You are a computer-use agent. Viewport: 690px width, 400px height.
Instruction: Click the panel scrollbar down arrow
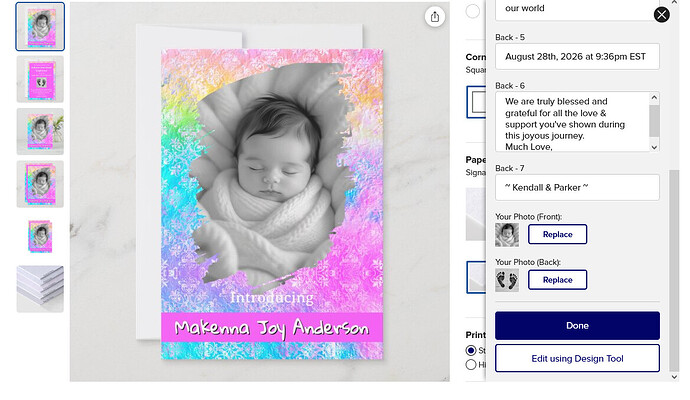[674, 377]
